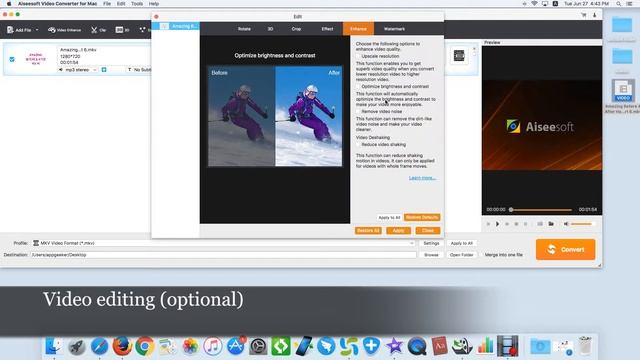Image resolution: width=640 pixels, height=360 pixels.
Task: Click the Browse button
Action: (x=431, y=255)
